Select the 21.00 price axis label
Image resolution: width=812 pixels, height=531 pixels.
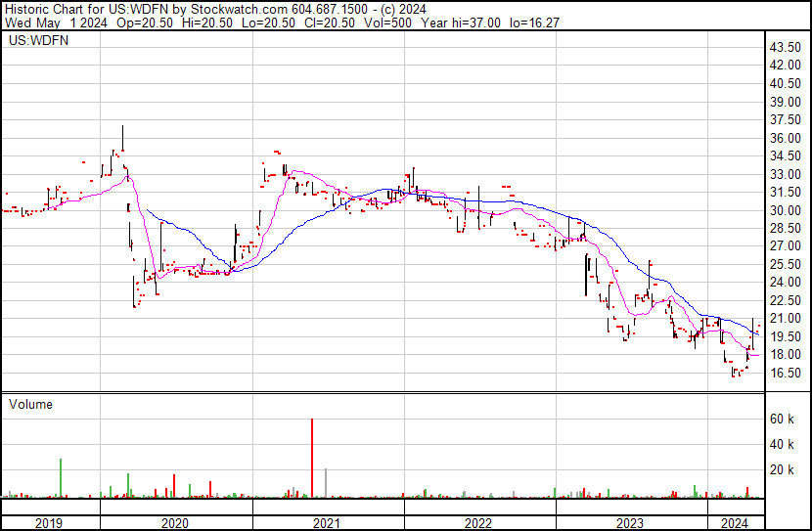(x=785, y=318)
